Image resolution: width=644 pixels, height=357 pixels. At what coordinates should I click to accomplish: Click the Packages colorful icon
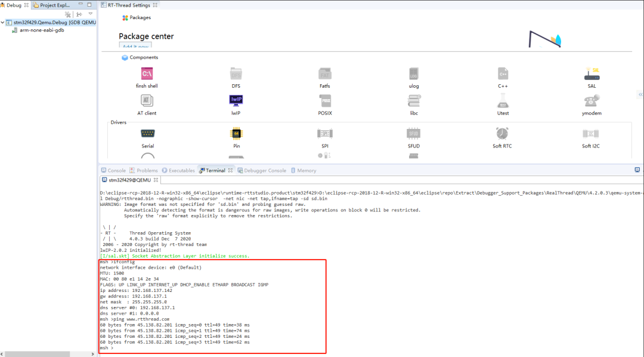[x=125, y=18]
